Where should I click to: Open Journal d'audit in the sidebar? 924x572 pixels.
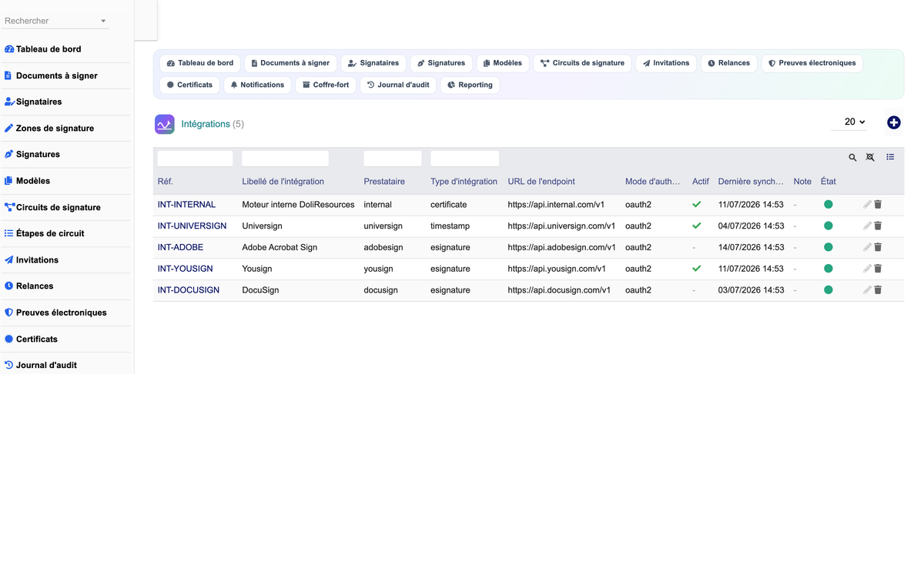(x=46, y=365)
